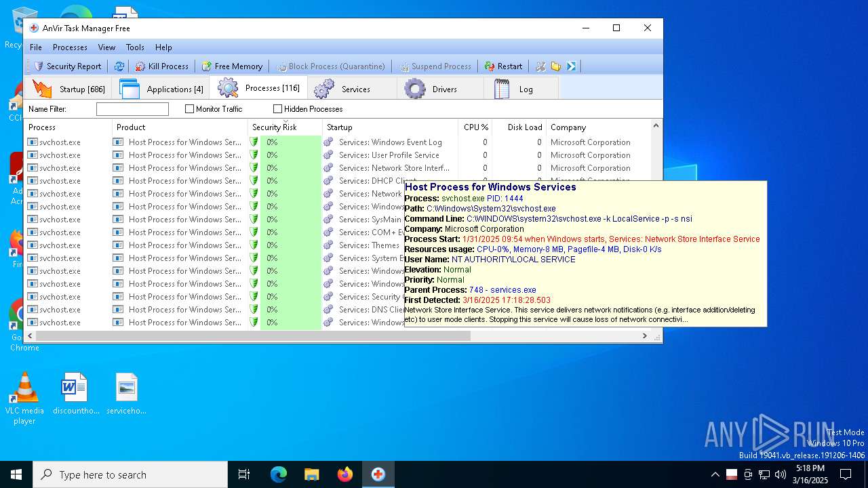Screen dimensions: 868x488
Task: Open the Services tab
Action: (x=352, y=89)
